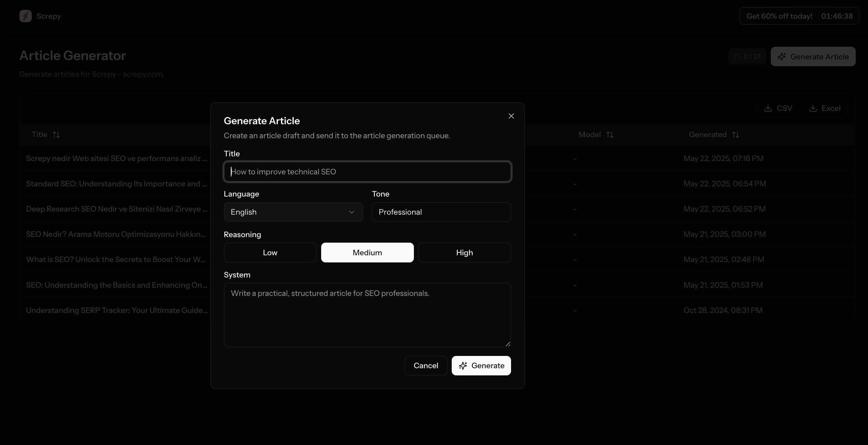The image size is (868, 445).
Task: Click the Screpy logo icon
Action: 26,16
